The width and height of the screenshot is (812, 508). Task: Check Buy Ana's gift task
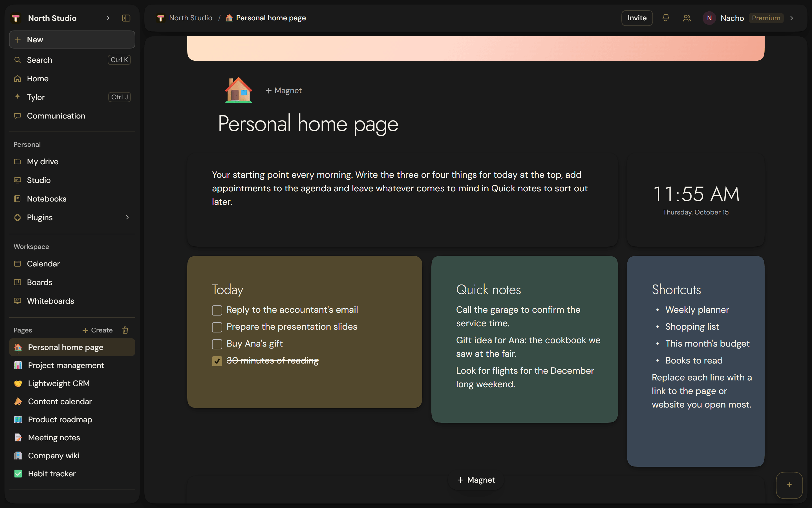coord(217,344)
